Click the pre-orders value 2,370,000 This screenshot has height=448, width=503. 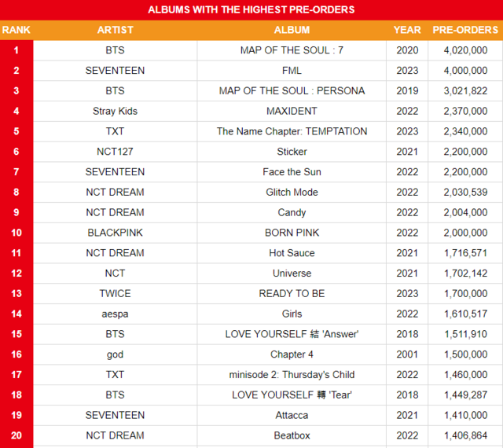[465, 111]
